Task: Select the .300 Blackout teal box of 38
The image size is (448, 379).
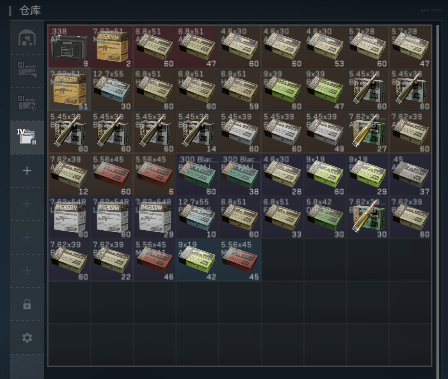Action: pos(240,174)
